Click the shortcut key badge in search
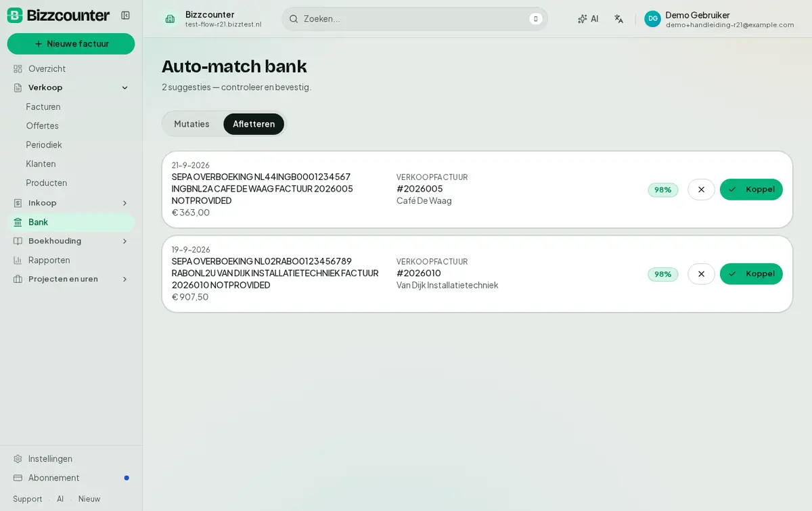Image resolution: width=812 pixels, height=511 pixels. point(536,19)
